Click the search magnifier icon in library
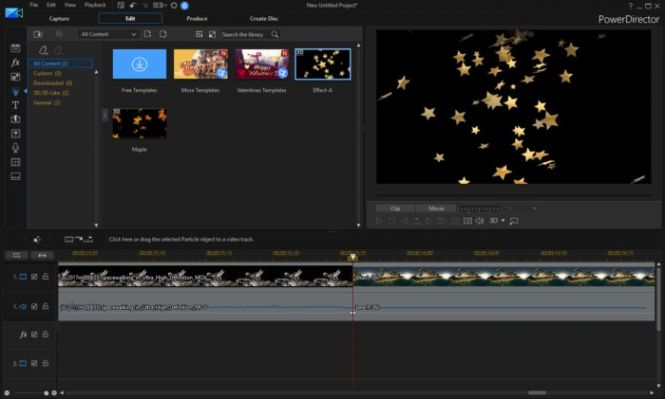 275,34
